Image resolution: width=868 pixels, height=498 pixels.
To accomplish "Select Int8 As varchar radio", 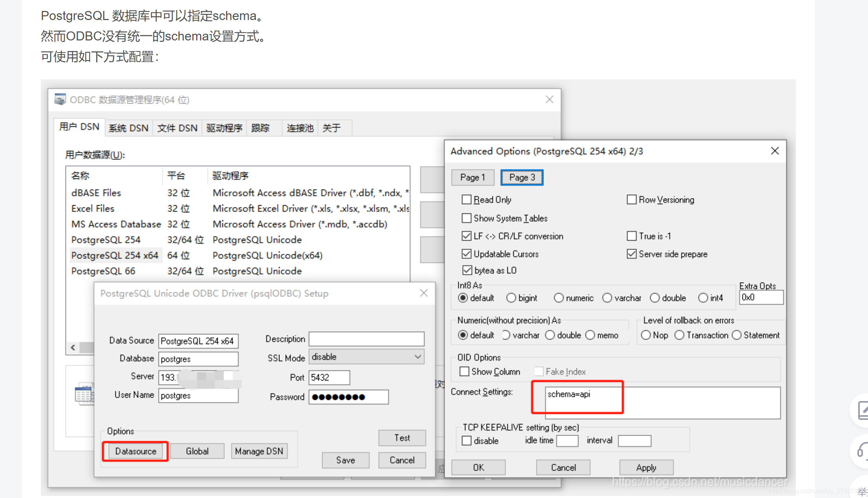I will (x=607, y=298).
